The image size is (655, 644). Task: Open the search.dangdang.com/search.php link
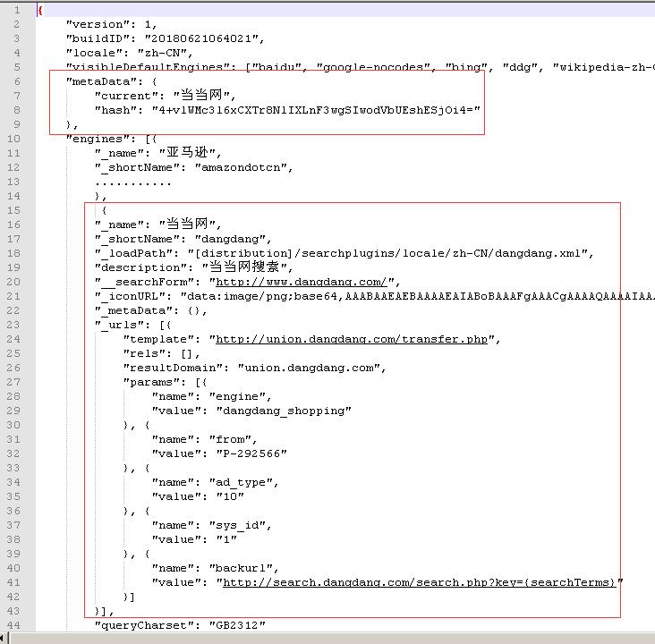coord(420,582)
